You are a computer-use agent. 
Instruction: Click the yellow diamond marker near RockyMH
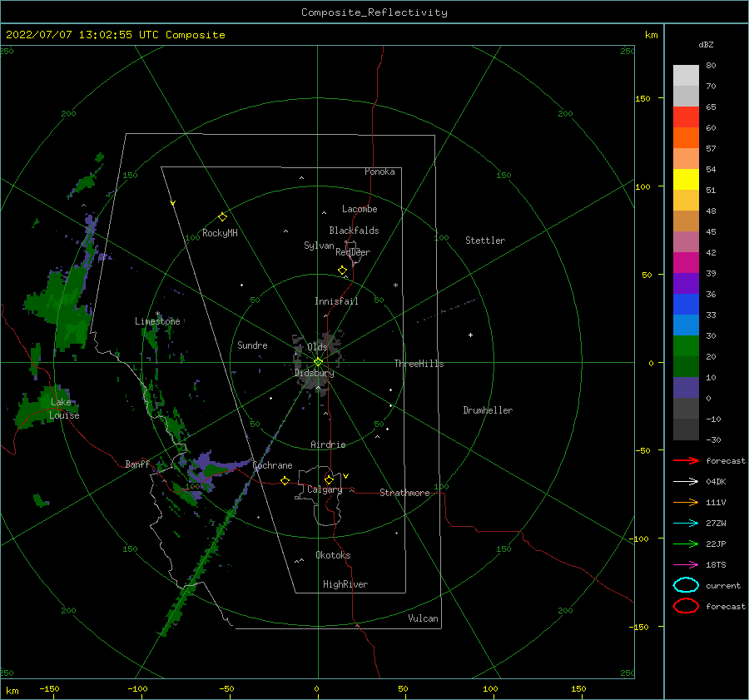tap(222, 217)
